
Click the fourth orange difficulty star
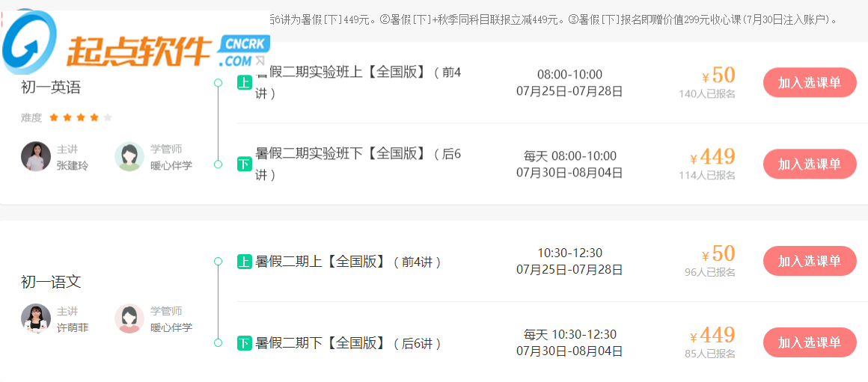[94, 117]
